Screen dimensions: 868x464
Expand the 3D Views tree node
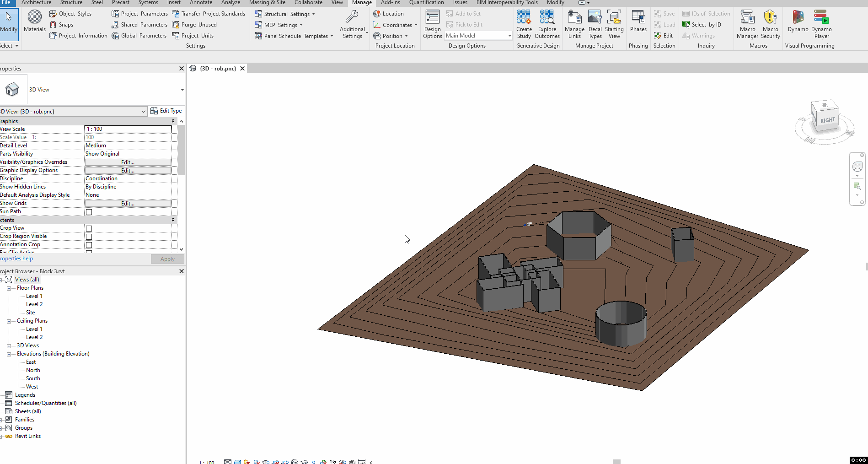click(x=9, y=346)
